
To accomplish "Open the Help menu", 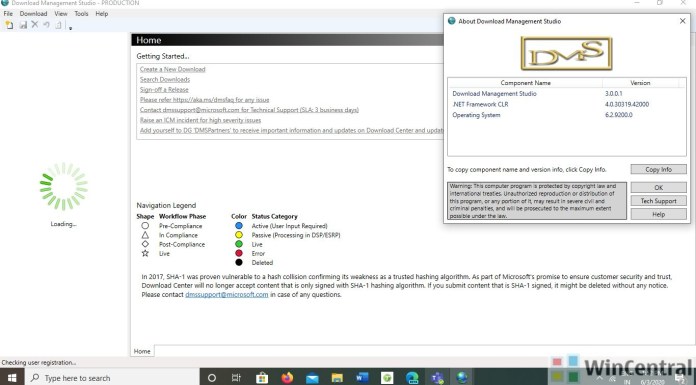I will (x=102, y=14).
